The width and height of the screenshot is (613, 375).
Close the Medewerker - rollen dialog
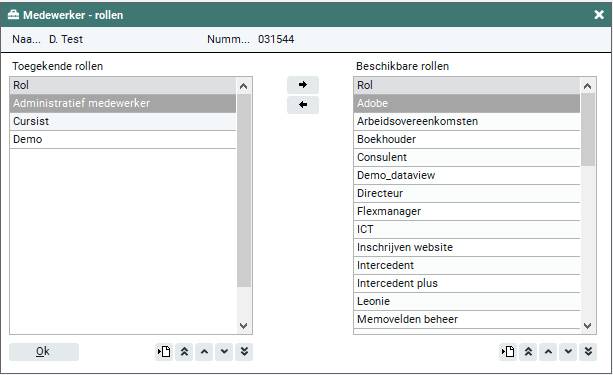click(599, 15)
